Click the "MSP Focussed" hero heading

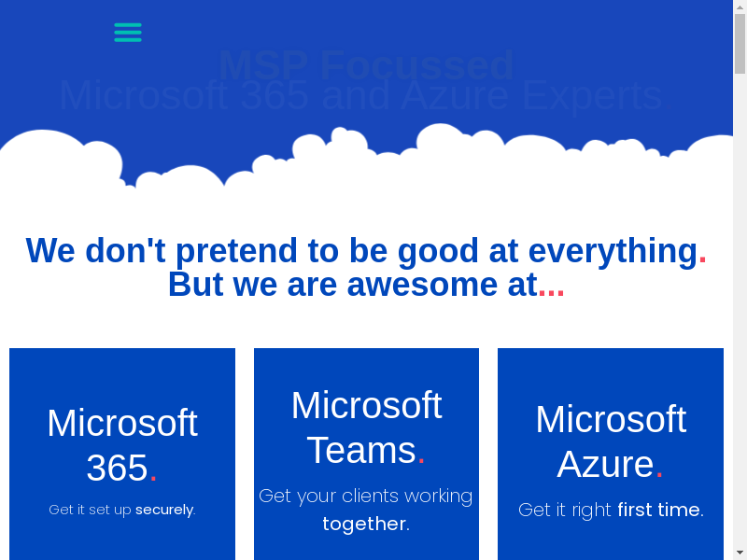pos(366,65)
